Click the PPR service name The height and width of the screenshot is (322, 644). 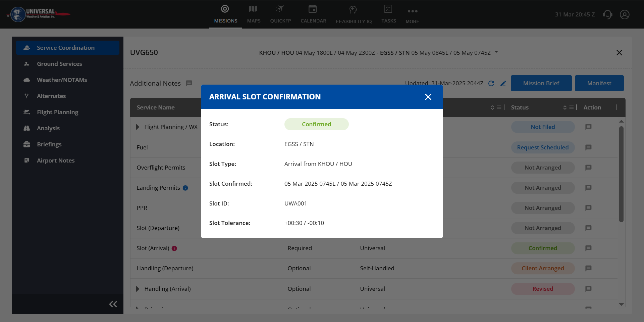click(x=142, y=208)
